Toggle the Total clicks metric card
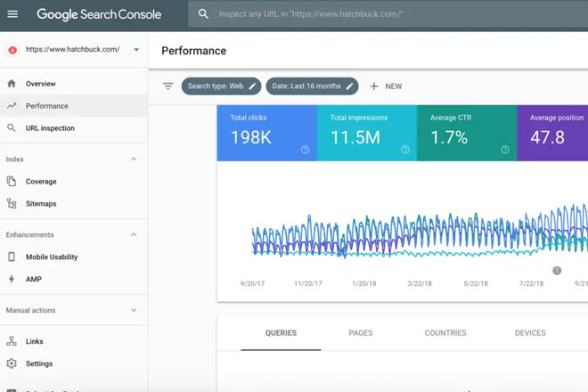Viewport: 588px width, 392px height. tap(266, 133)
